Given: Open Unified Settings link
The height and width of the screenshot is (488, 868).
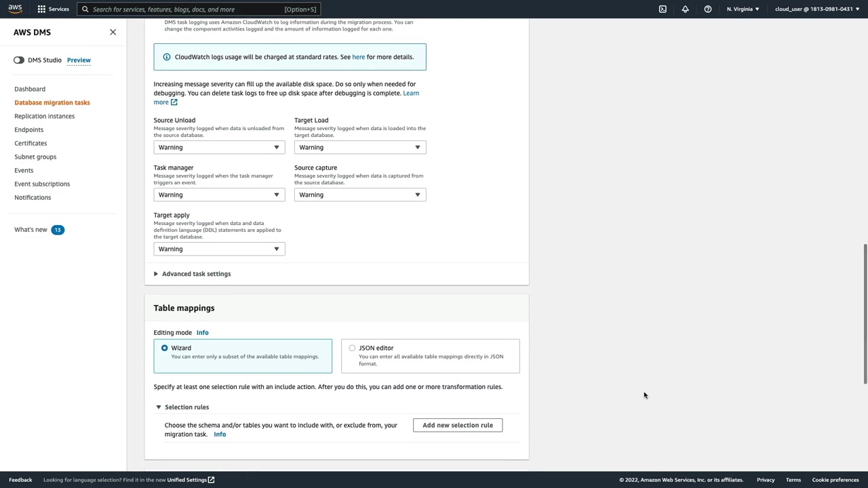Looking at the screenshot, I should click(186, 480).
